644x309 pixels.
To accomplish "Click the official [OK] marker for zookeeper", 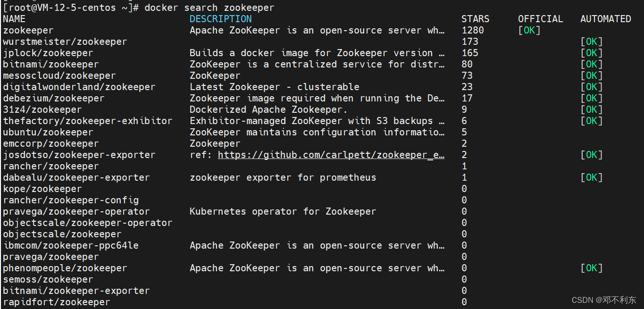I will [529, 30].
